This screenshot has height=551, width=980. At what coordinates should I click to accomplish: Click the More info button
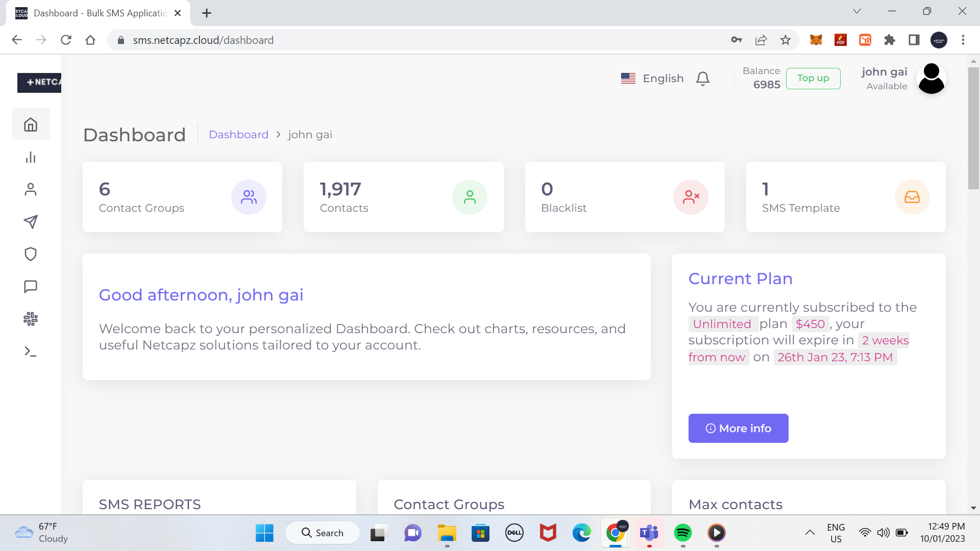[738, 429]
